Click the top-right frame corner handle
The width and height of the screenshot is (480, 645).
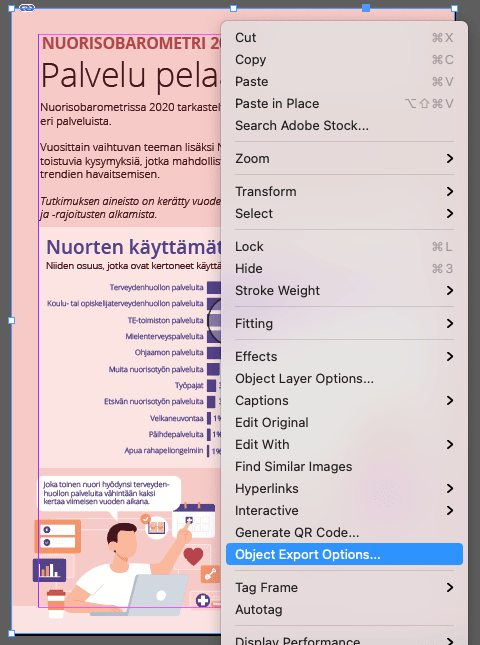454,8
